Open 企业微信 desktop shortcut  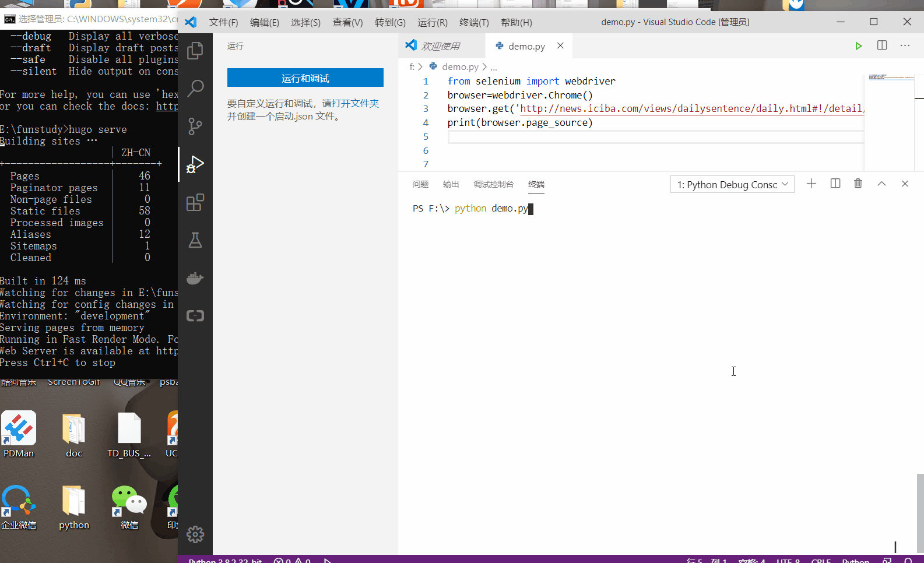19,506
